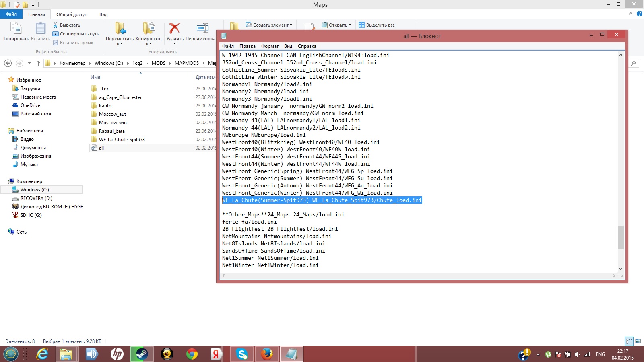
Task: Select RECOVERY (D:) drive in sidebar
Action: pos(36,198)
